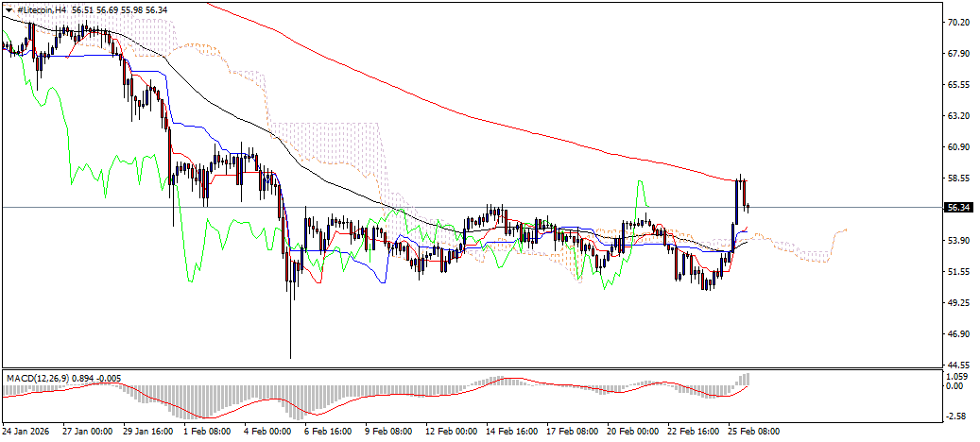
Task: Click the MACD scale value 1.059
Action: click(958, 377)
